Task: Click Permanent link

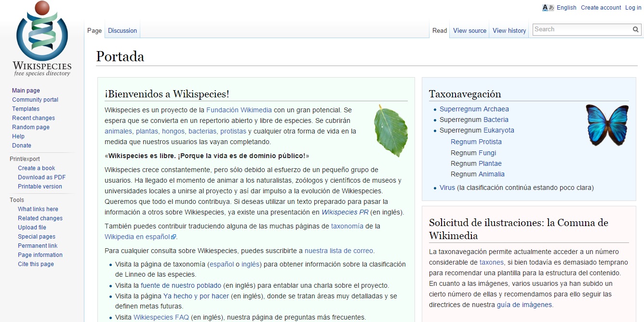Action: coord(38,246)
